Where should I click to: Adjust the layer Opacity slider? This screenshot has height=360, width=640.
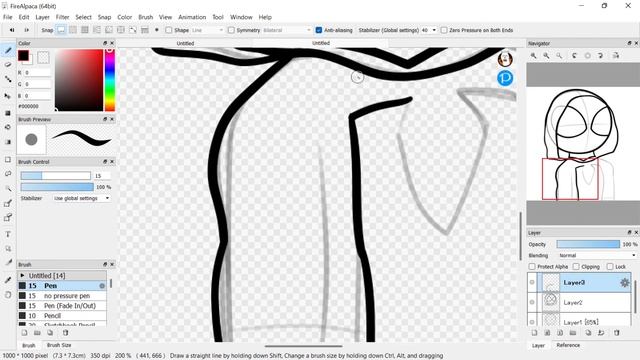coord(588,244)
